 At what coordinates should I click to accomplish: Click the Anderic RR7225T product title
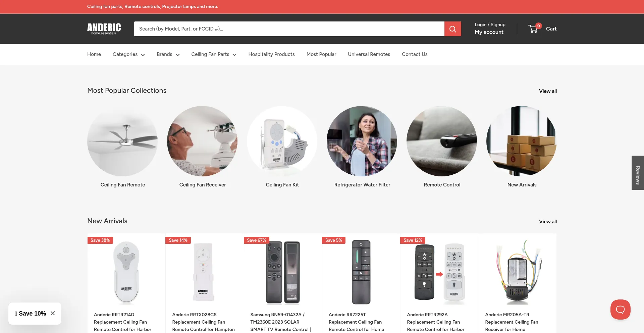coord(356,322)
